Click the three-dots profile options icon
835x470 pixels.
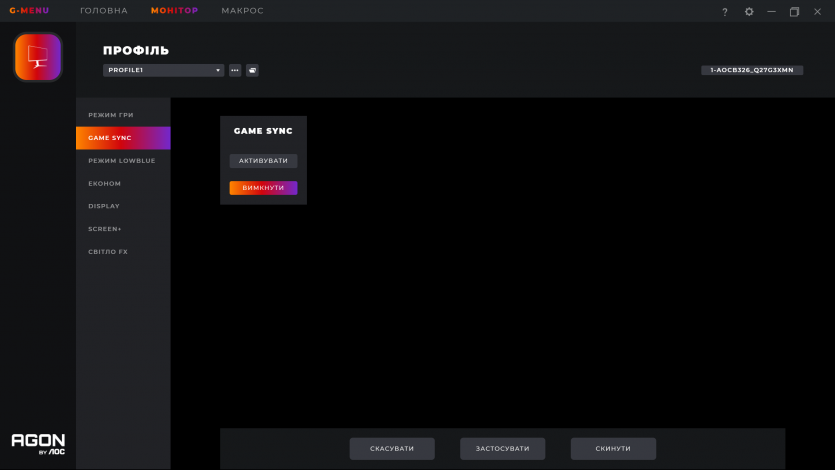coord(235,70)
